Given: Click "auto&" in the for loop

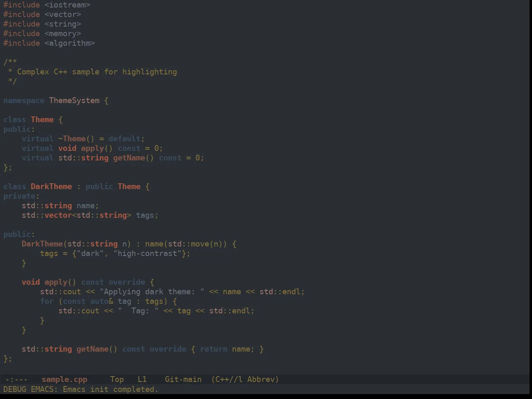Looking at the screenshot, I should pyautogui.click(x=101, y=301).
